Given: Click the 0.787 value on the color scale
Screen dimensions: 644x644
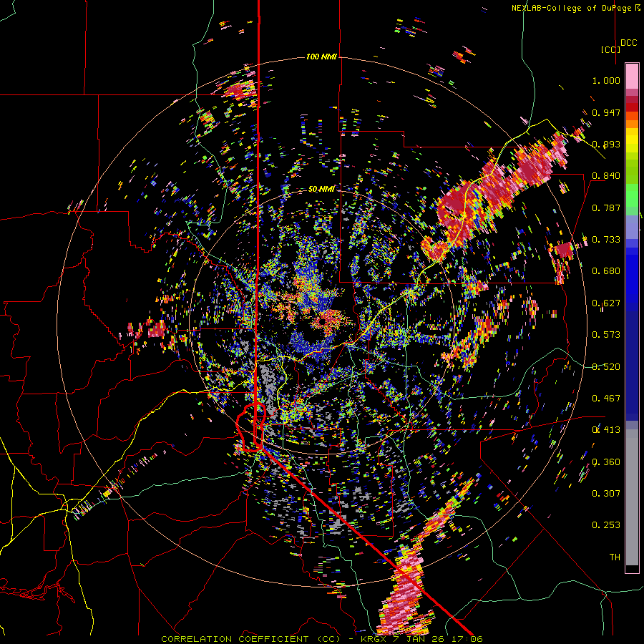Looking at the screenshot, I should [606, 208].
